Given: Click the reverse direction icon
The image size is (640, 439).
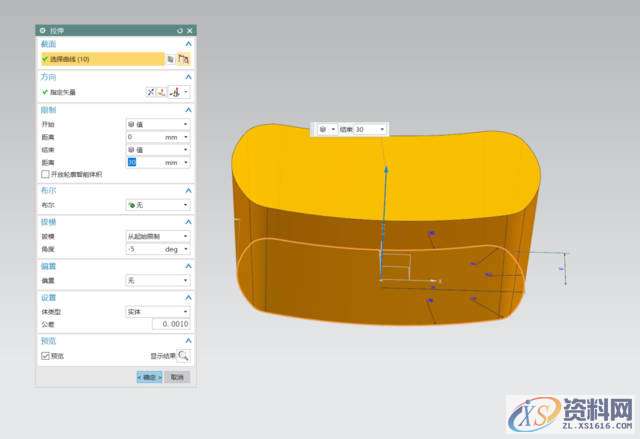Looking at the screenshot, I should click(152, 92).
